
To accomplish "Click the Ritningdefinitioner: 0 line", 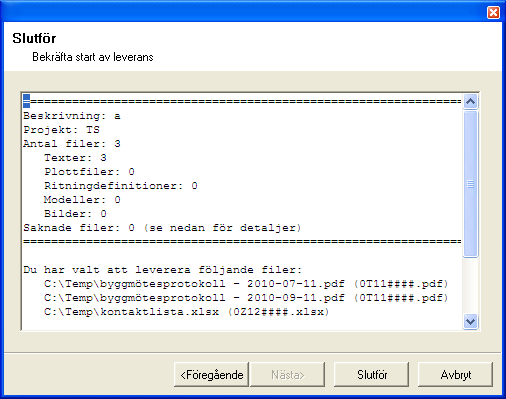I will (121, 186).
